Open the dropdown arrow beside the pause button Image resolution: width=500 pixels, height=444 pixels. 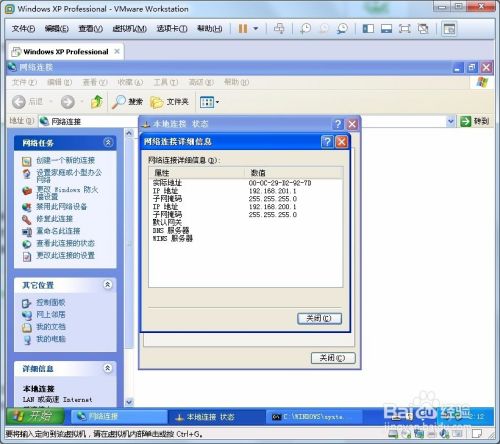pos(256,29)
